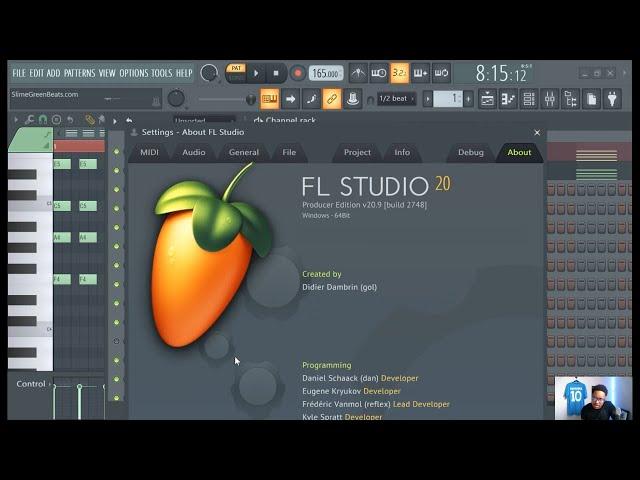Open the Playlist view icon
The width and height of the screenshot is (640, 480).
click(487, 99)
